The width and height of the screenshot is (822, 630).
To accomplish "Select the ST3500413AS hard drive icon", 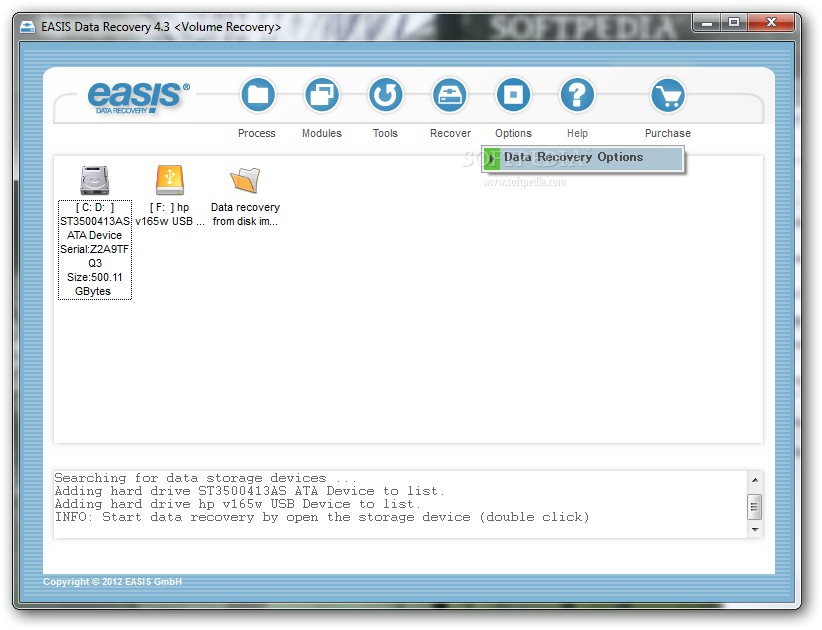I will coord(94,180).
